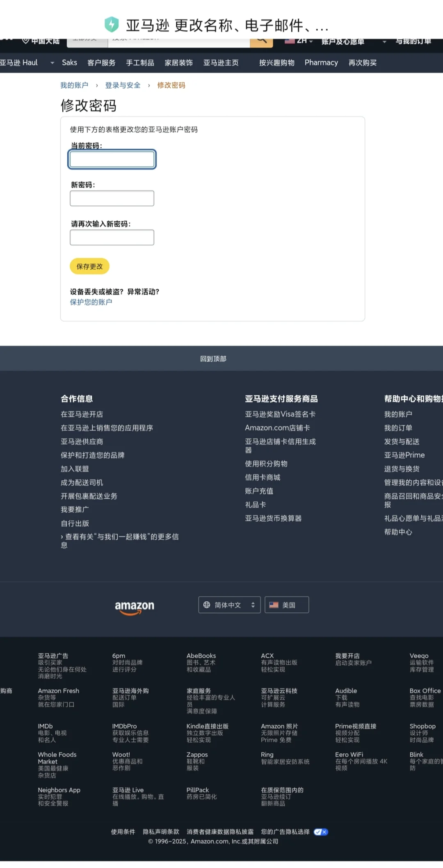
Task: Go to 登录与安全 breadcrumb
Action: coord(123,85)
